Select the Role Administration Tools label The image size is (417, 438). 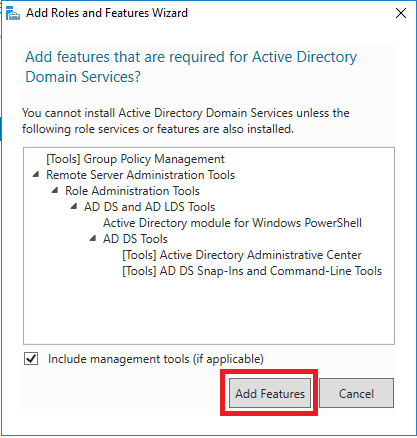132,191
